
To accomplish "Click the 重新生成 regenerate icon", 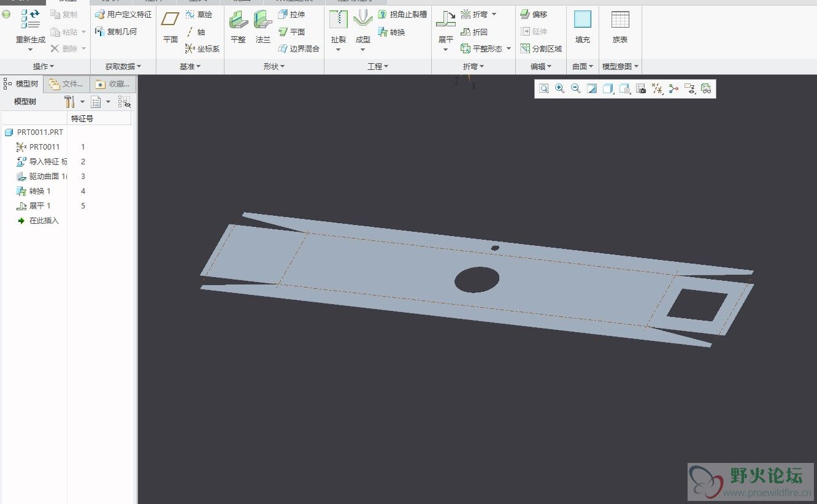I will (x=30, y=18).
